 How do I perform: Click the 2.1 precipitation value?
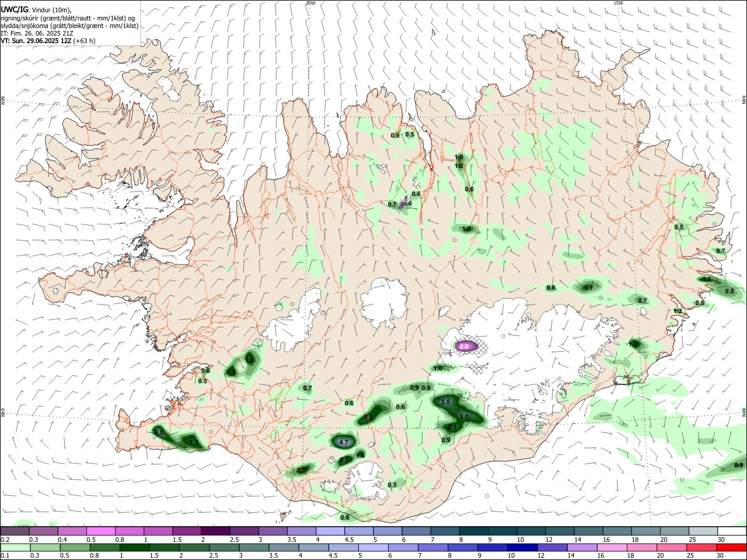(452, 428)
